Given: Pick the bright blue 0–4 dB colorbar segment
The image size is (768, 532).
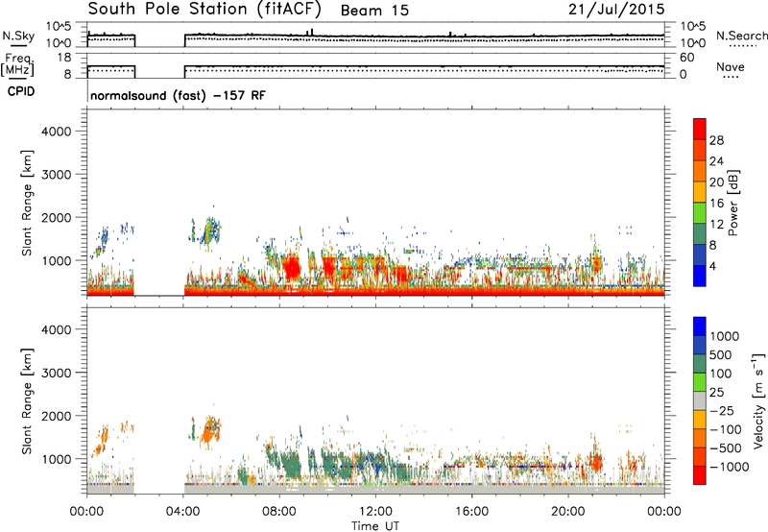Looking at the screenshot, I should pos(700,276).
